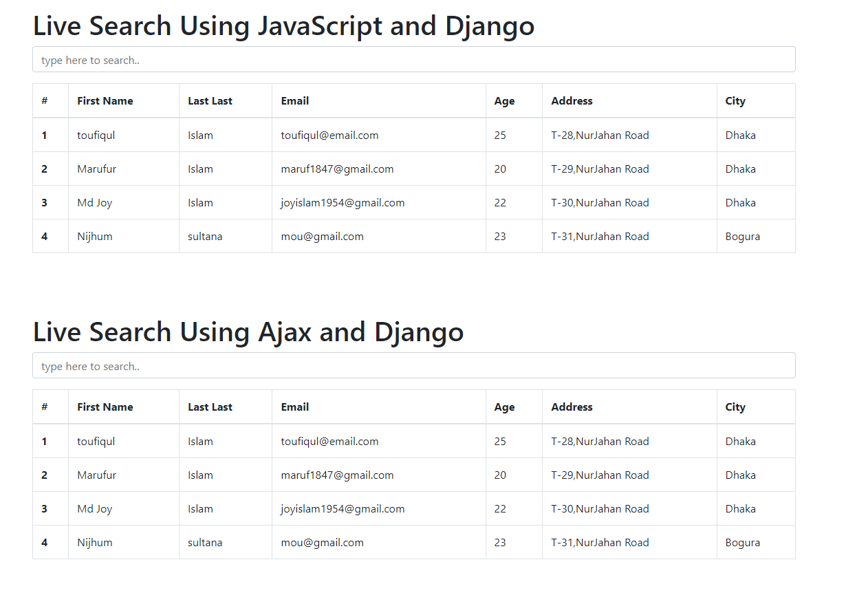The width and height of the screenshot is (868, 615).
Task: Click 'Live Search Using JavaScript and Django' heading
Action: [x=283, y=26]
